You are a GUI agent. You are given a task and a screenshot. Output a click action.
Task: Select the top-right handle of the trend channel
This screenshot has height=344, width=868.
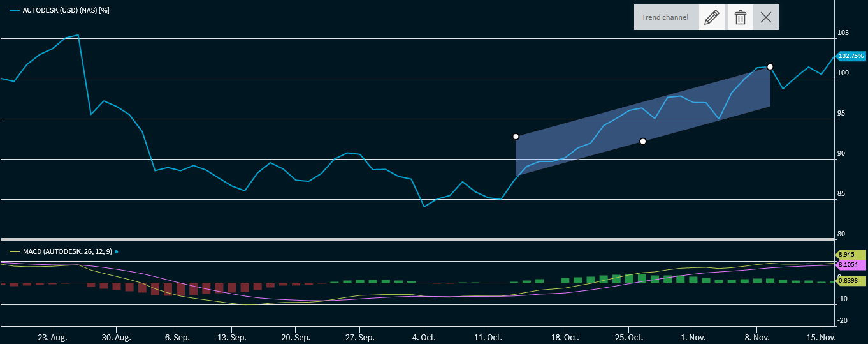click(x=770, y=67)
